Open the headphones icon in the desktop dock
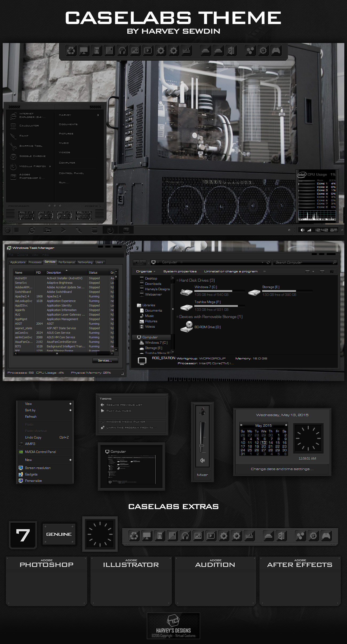Image resolution: width=347 pixels, height=644 pixels. 122,51
